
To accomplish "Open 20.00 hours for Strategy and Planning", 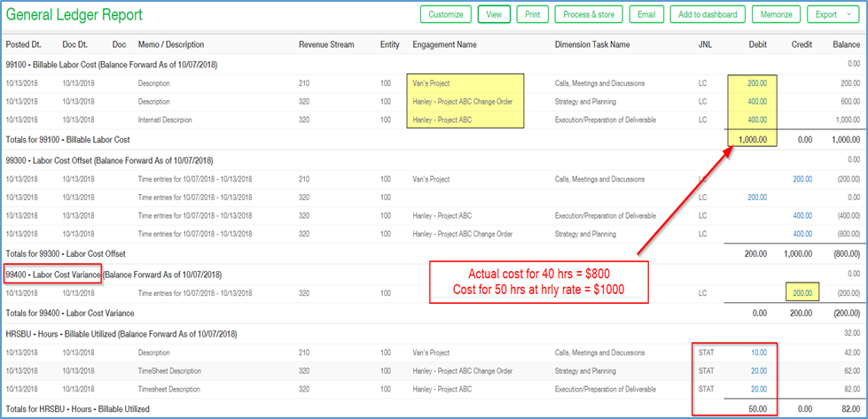I will click(759, 371).
